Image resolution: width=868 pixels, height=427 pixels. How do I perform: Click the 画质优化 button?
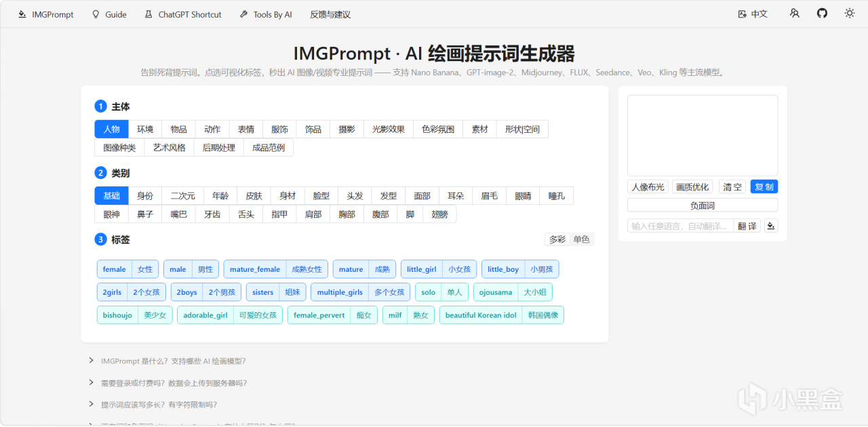692,187
